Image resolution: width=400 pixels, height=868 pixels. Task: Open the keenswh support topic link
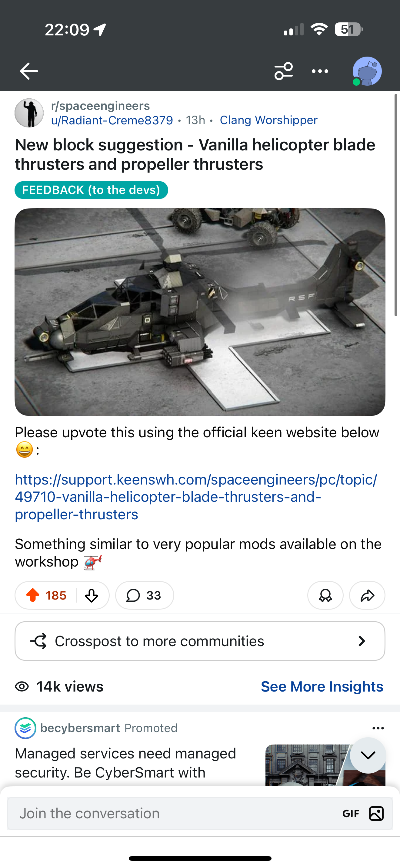[196, 497]
